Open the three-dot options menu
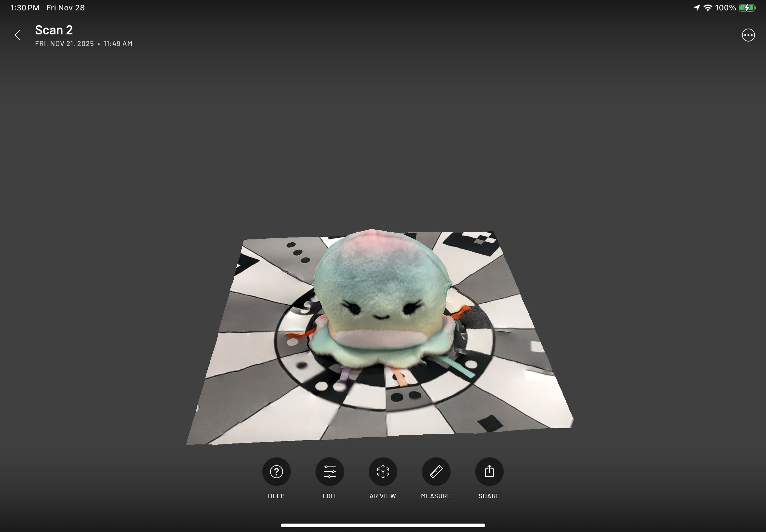 [x=748, y=35]
